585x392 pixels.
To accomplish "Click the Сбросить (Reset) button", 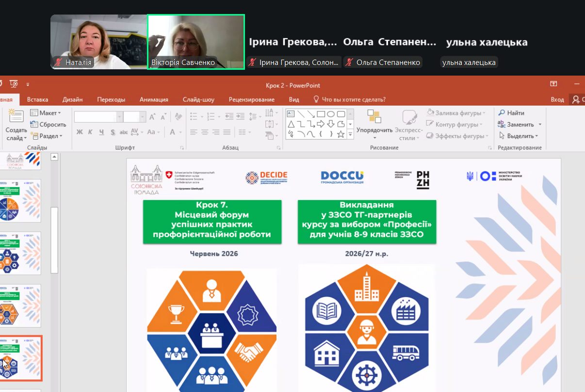I will coord(49,125).
